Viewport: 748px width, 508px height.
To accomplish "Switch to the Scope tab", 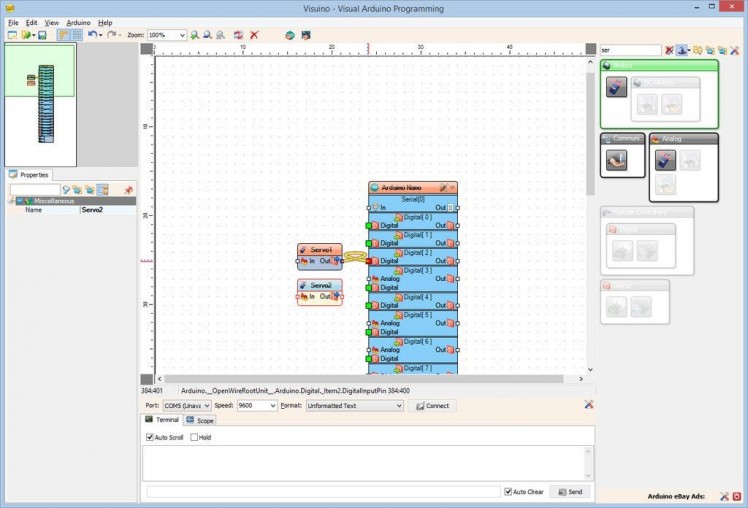I will point(199,420).
